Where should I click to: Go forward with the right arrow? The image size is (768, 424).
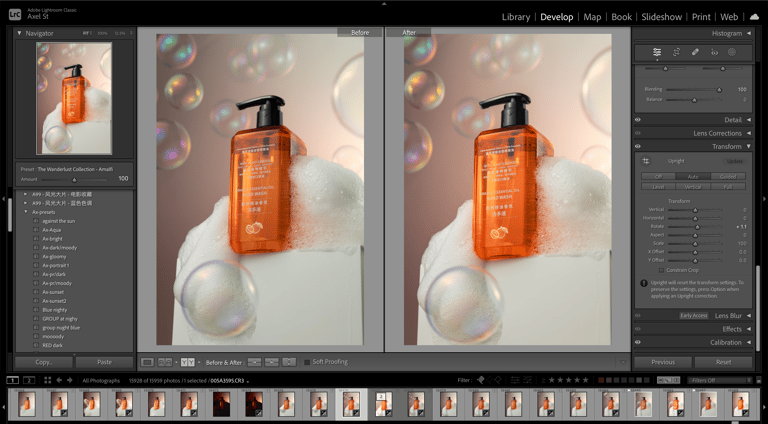point(70,380)
